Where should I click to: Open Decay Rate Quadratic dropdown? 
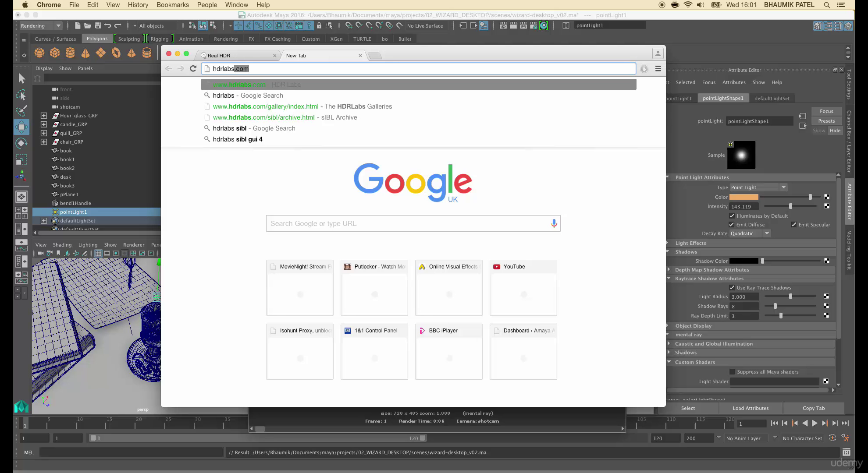click(750, 233)
